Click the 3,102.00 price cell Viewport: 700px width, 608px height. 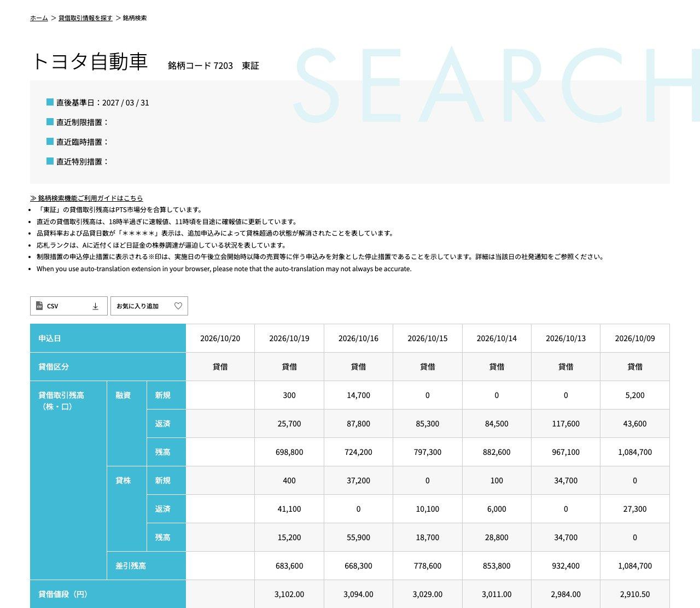[x=289, y=594]
